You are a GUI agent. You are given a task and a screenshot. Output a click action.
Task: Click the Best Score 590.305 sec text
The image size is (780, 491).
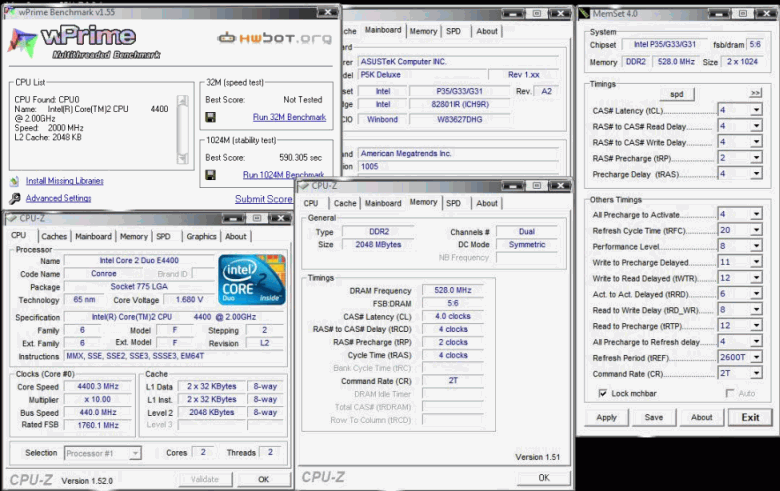coord(300,158)
